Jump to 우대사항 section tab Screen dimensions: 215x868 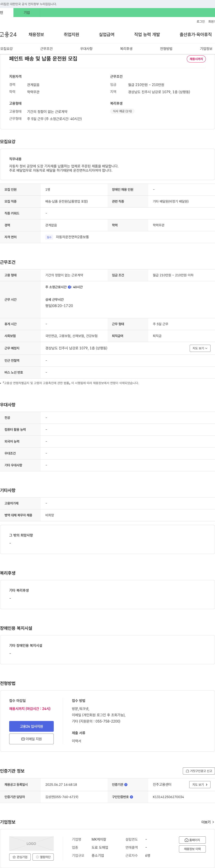click(86, 49)
